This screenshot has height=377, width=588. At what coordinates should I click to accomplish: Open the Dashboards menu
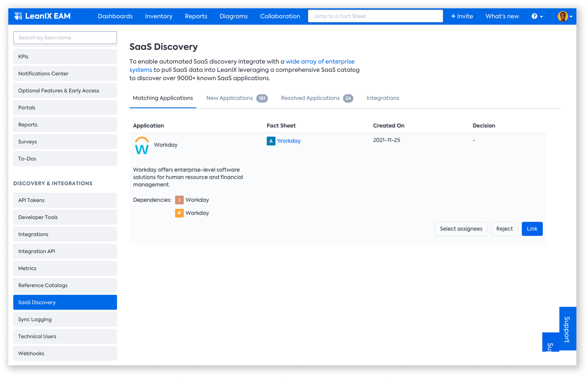(x=115, y=16)
